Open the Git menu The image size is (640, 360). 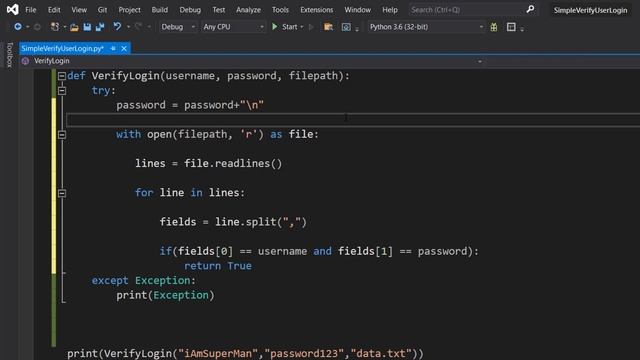(102, 9)
